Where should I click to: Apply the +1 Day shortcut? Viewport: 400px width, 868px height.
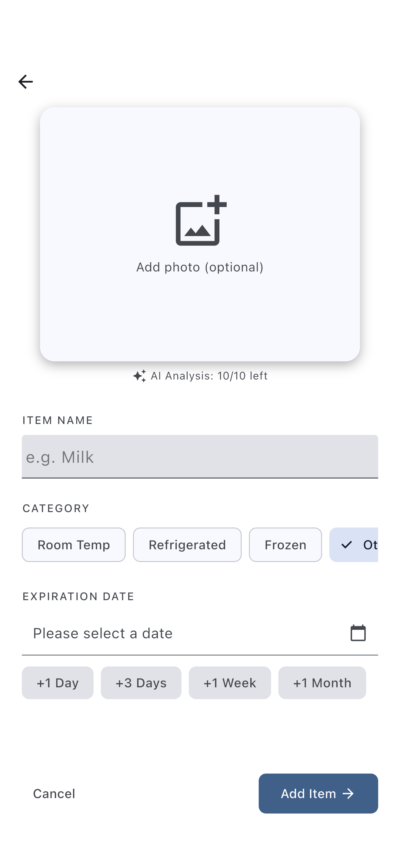pyautogui.click(x=57, y=683)
